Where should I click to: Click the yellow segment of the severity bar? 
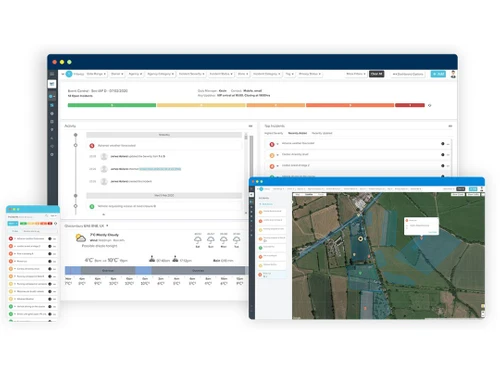click(x=201, y=105)
